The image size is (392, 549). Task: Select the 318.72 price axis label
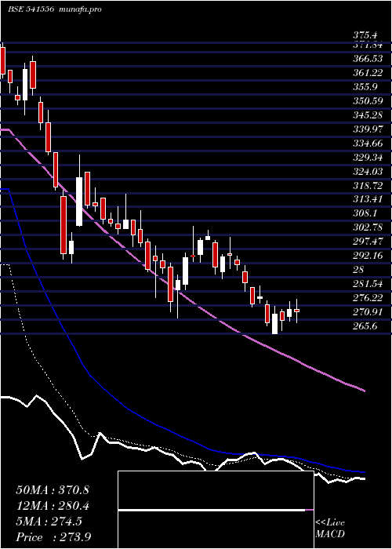click(368, 185)
